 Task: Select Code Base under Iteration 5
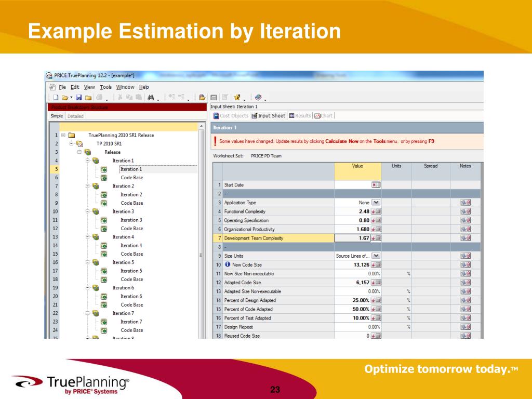click(x=131, y=279)
